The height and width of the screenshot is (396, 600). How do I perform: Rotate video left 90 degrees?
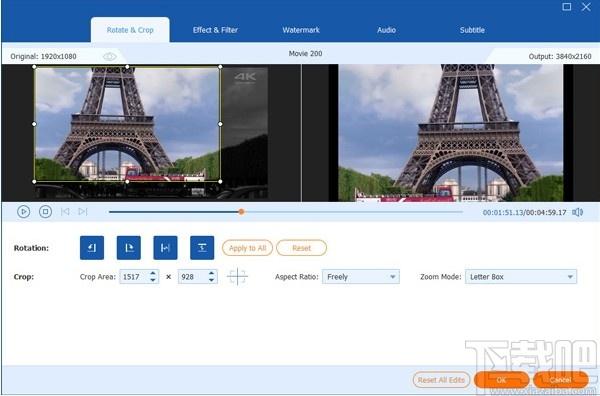pyautogui.click(x=92, y=248)
